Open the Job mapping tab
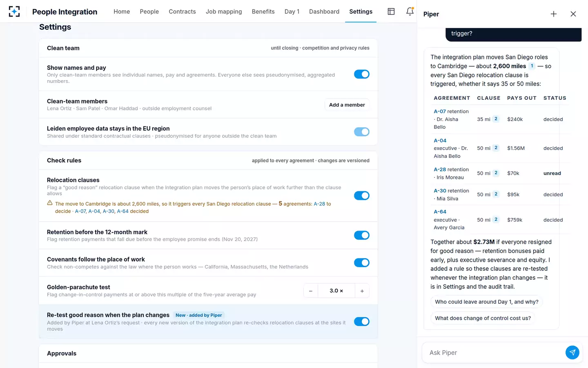 click(224, 11)
